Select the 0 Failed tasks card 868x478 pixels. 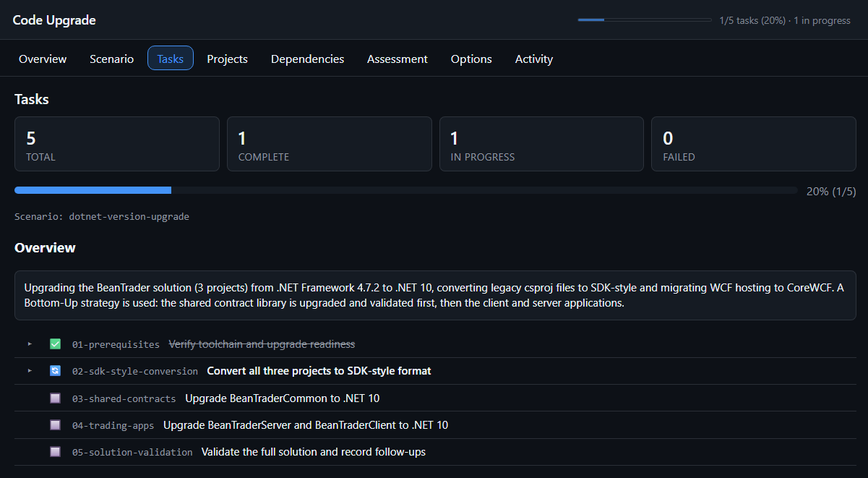coord(754,144)
